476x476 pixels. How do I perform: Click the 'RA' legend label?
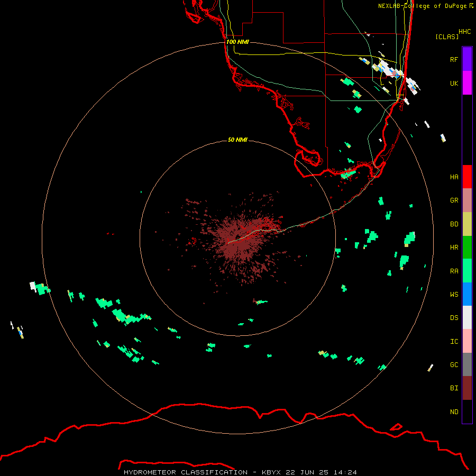[x=454, y=271]
